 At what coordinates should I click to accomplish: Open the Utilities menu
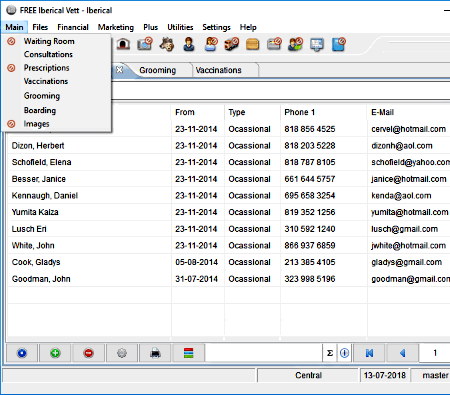pos(180,27)
